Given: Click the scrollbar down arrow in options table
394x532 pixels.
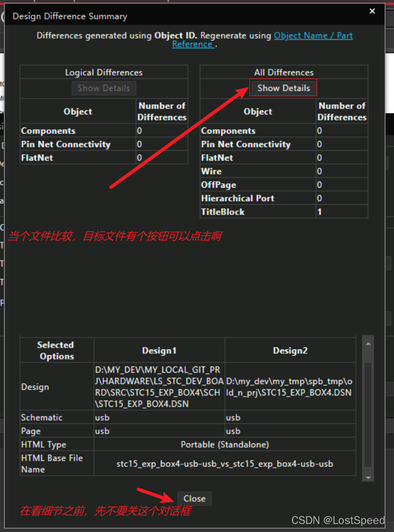Looking at the screenshot, I should click(x=368, y=477).
